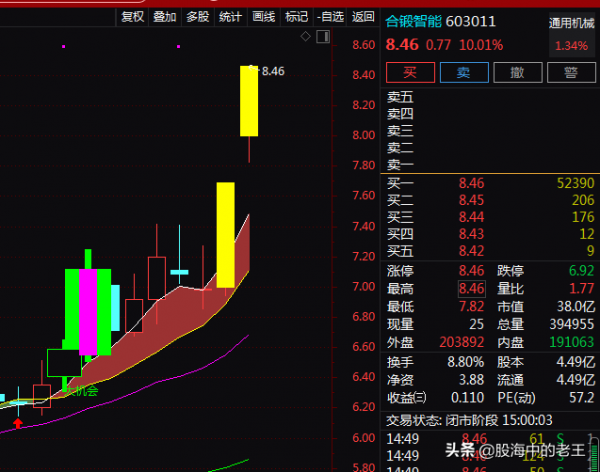
Task: Click the 标记 mark tool
Action: (x=297, y=17)
